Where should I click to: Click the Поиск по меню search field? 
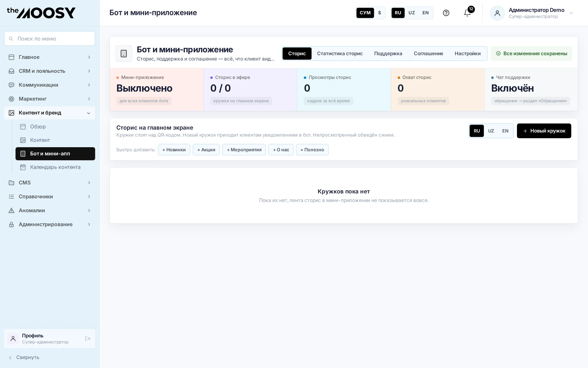coord(49,39)
